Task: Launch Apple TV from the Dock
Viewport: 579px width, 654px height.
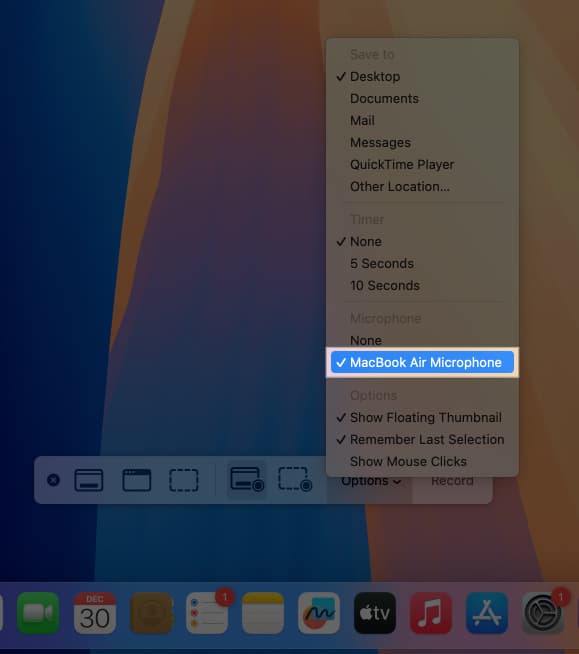Action: click(375, 613)
